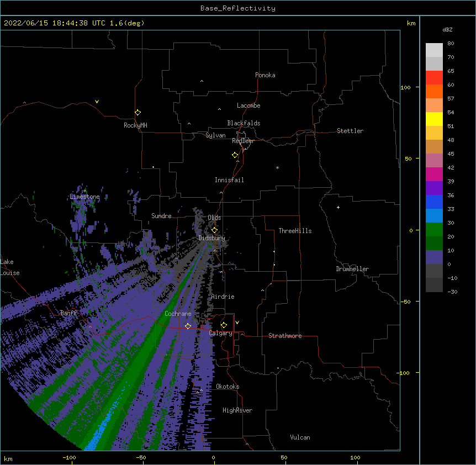The width and height of the screenshot is (476, 465).
Task: Click the Cochrane town label
Action: 178,314
